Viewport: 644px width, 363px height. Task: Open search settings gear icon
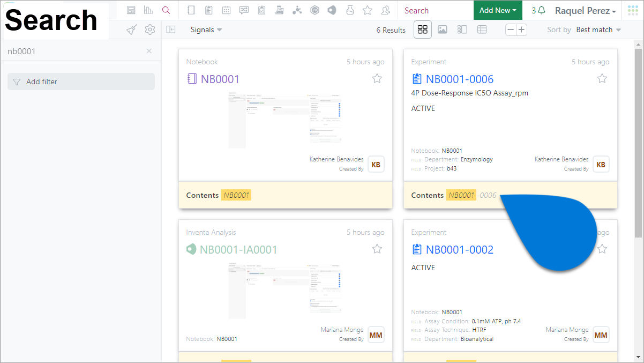150,30
